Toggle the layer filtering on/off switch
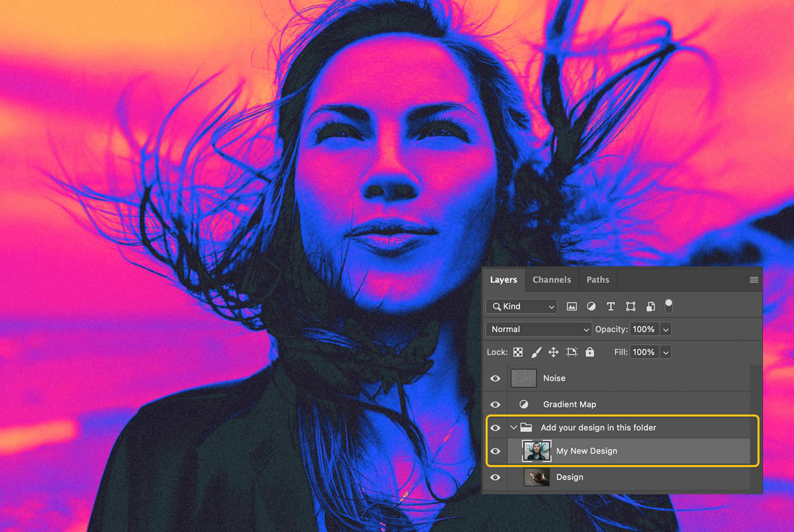 pyautogui.click(x=669, y=305)
